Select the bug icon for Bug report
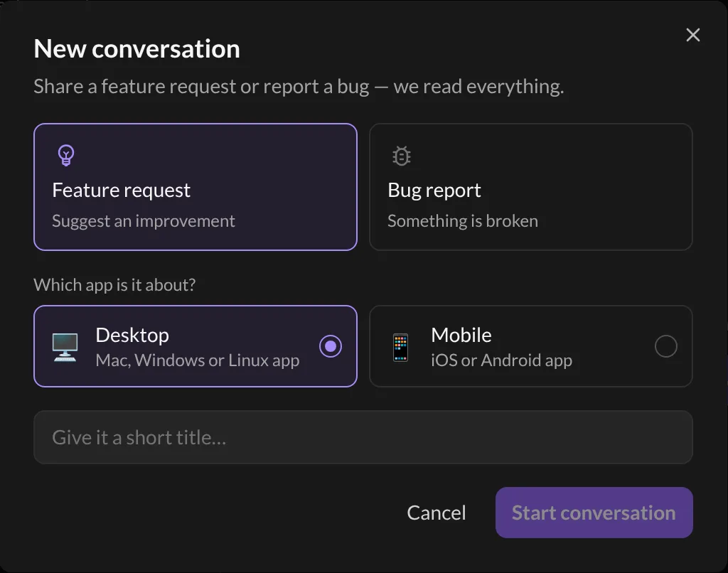 [402, 156]
